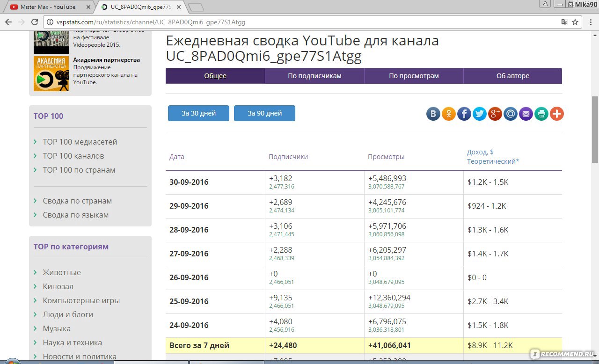Share via the Mail.ru @ icon
The image size is (599, 364).
point(511,114)
